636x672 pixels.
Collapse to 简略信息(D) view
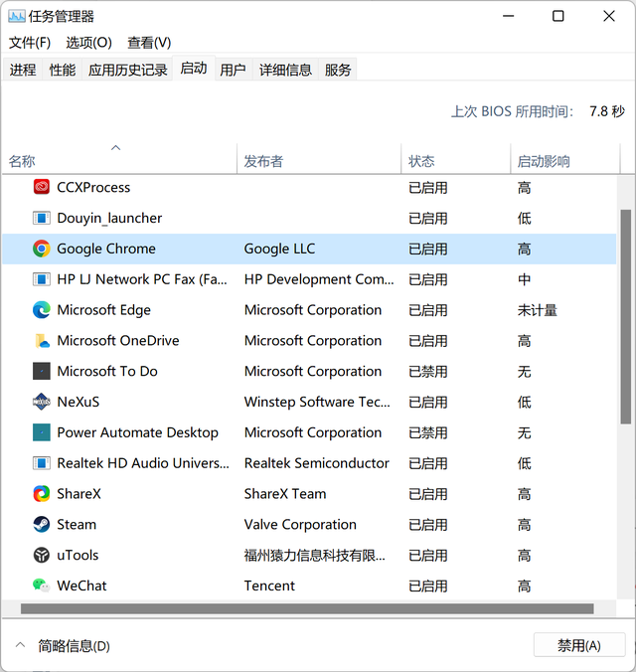tap(63, 645)
